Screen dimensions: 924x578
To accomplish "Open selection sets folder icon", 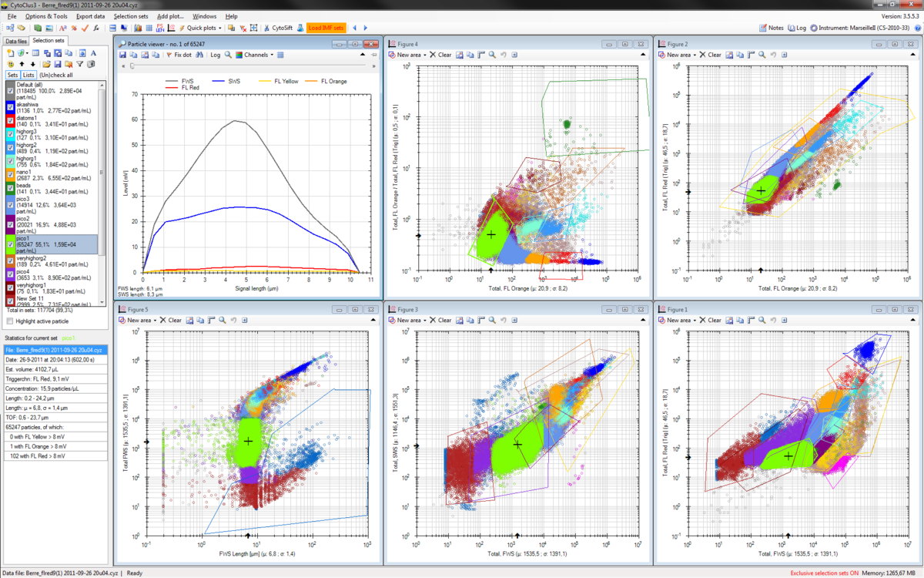I will [x=46, y=64].
